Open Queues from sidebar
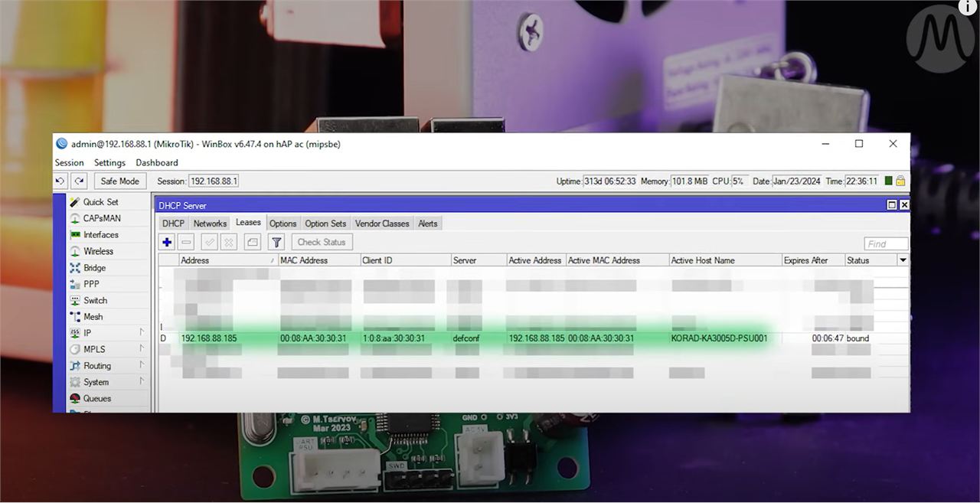The height and width of the screenshot is (503, 980). pyautogui.click(x=97, y=398)
